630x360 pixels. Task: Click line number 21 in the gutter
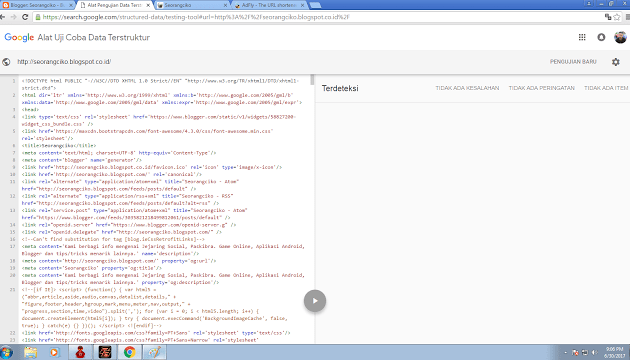(12, 290)
